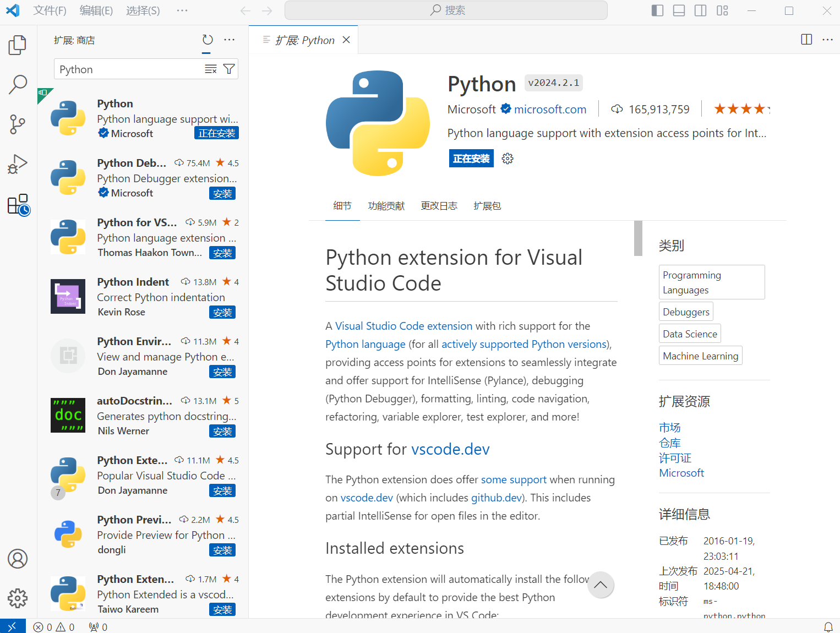
Task: Open the Search view in activity bar
Action: point(18,84)
